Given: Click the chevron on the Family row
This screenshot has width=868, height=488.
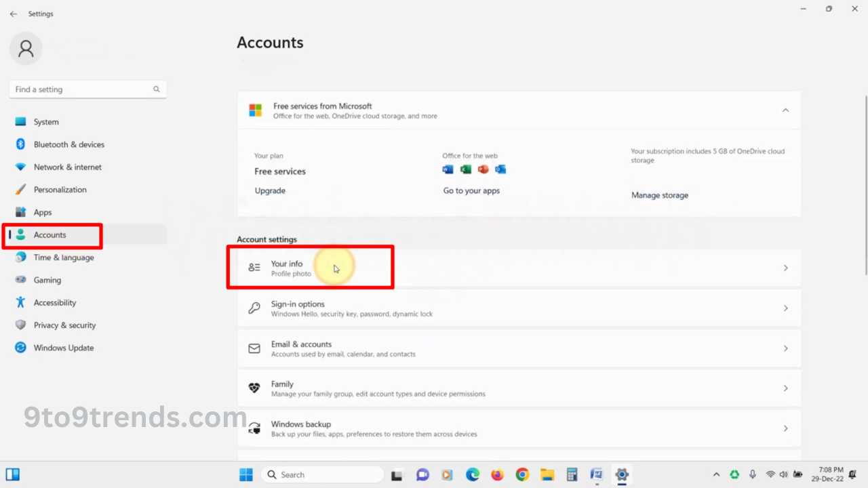Looking at the screenshot, I should point(785,388).
